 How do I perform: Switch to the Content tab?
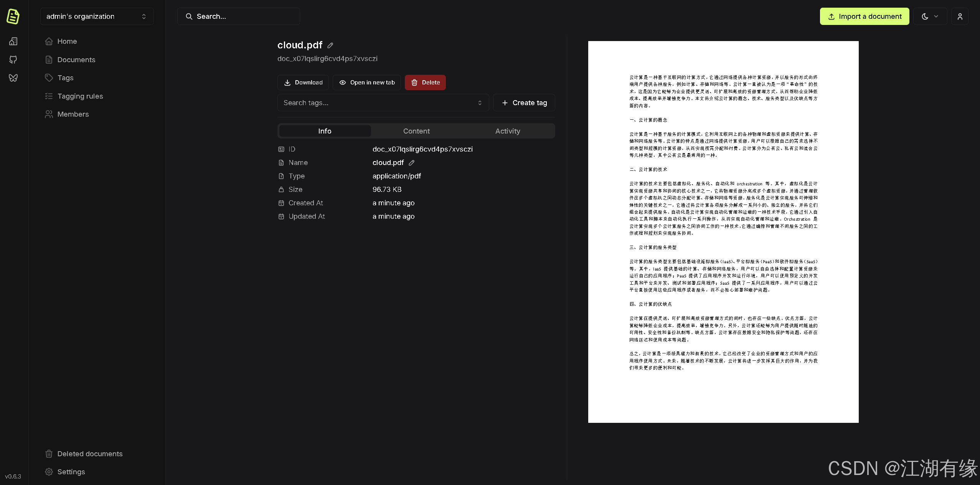(x=416, y=131)
